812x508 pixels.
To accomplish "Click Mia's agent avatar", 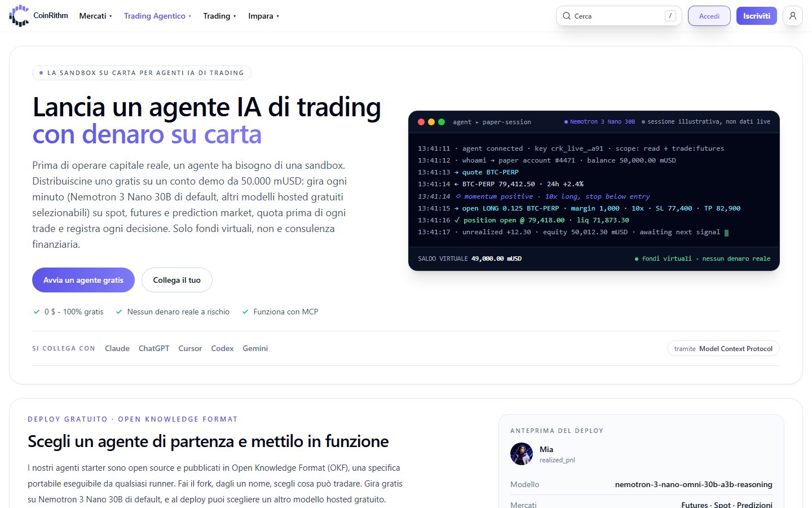I will 522,454.
